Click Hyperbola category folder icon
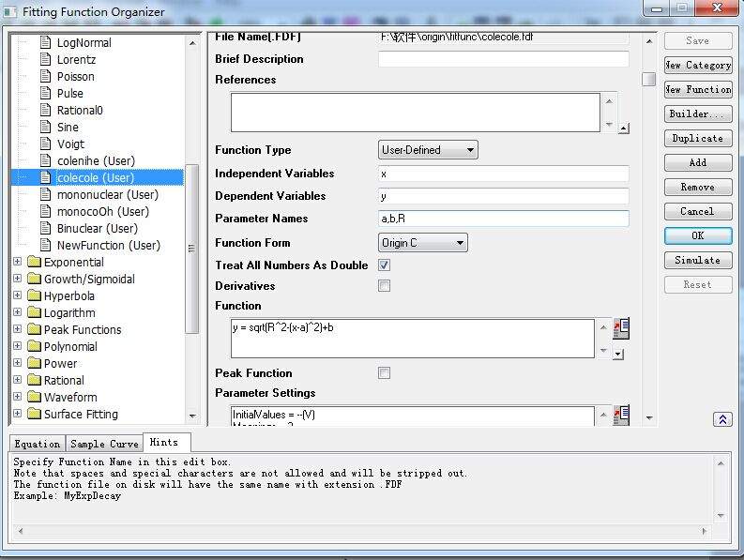This screenshot has width=744, height=560. click(x=34, y=295)
